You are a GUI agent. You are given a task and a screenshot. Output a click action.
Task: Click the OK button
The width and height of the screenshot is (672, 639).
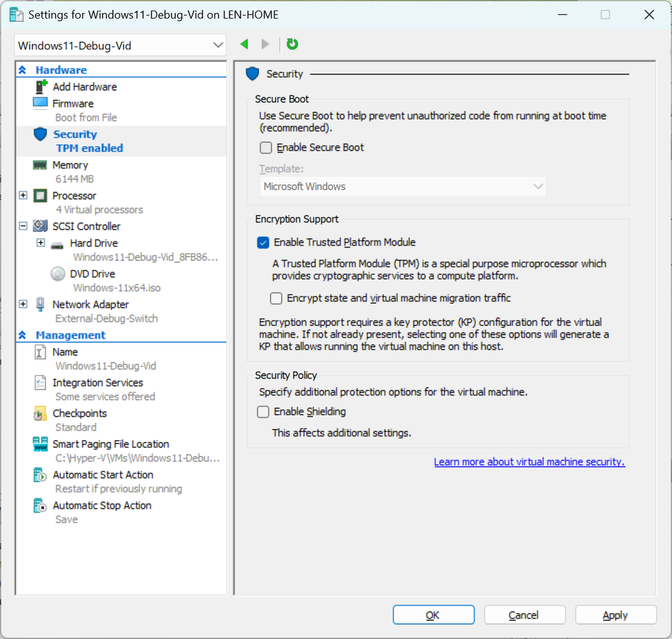(433, 615)
